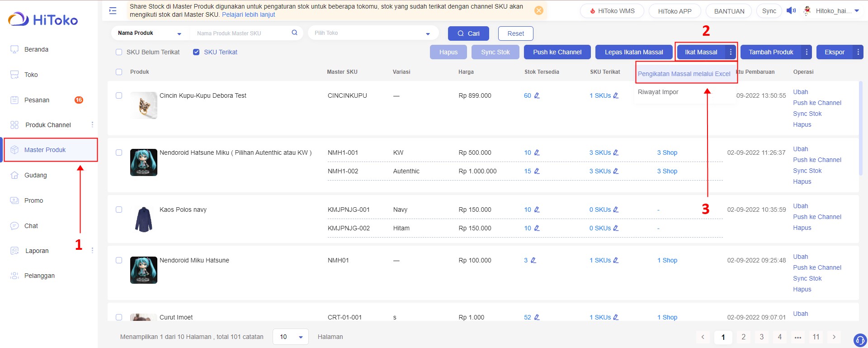Image resolution: width=868 pixels, height=348 pixels.
Task: Open the support chat headset icon
Action: (860, 340)
